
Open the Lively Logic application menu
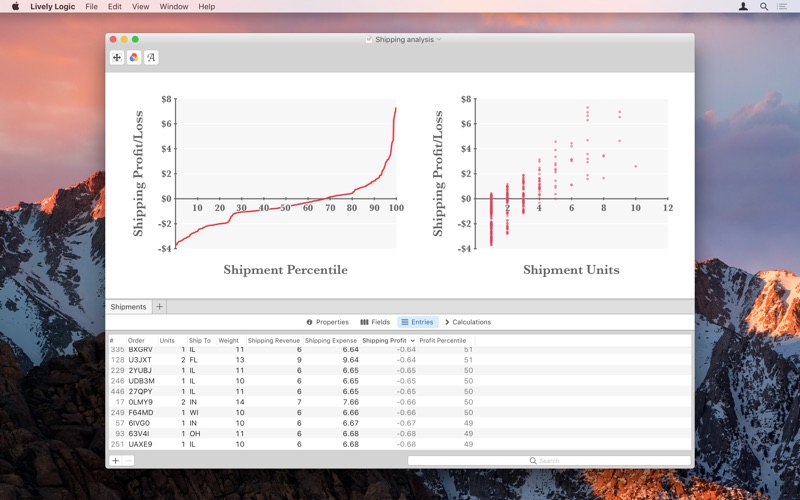(x=53, y=7)
